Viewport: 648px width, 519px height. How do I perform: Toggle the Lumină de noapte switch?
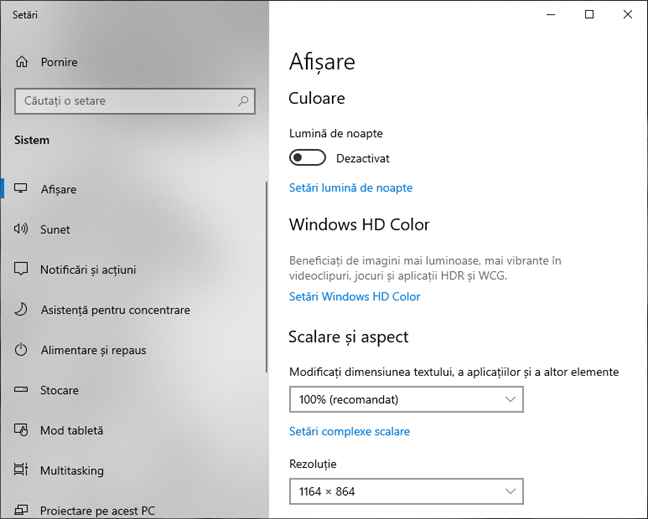click(307, 158)
